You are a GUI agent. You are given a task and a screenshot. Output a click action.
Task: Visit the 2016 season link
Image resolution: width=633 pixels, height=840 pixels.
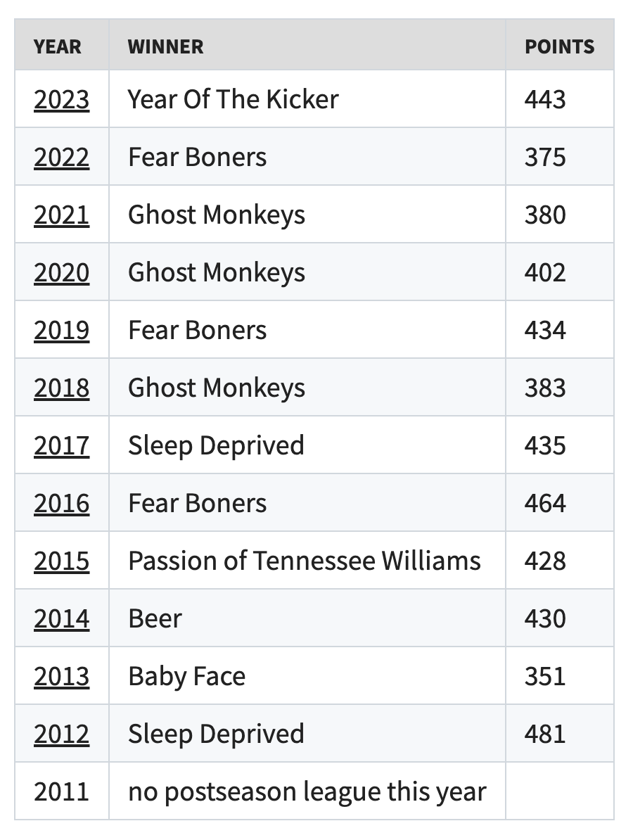62,503
